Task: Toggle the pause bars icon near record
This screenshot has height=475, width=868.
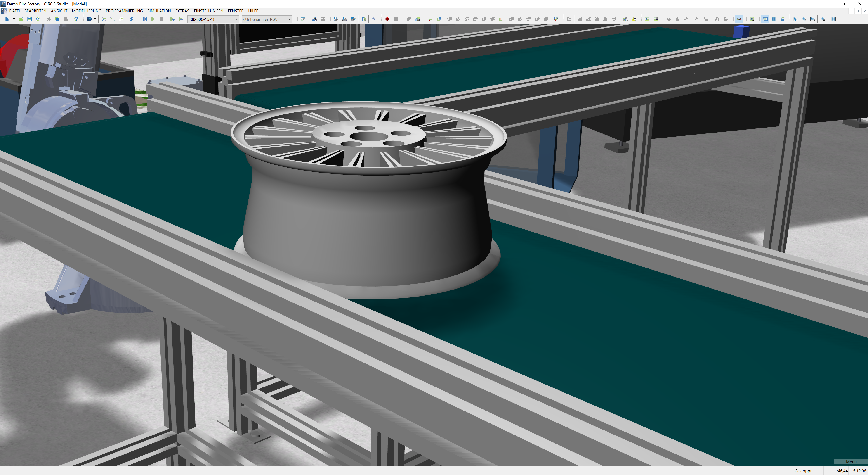Action: coord(396,19)
